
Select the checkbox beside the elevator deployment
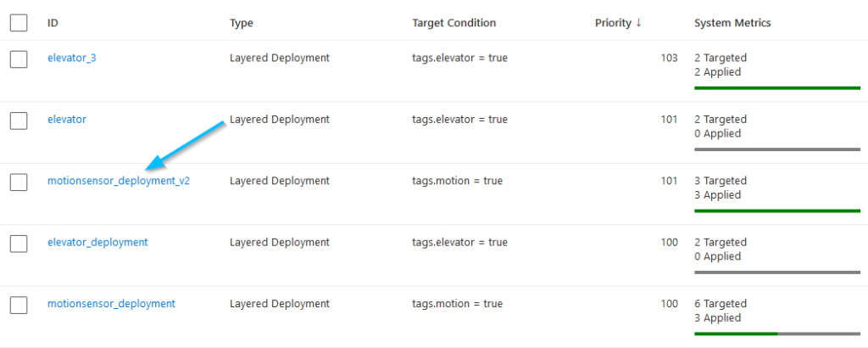[x=19, y=121]
